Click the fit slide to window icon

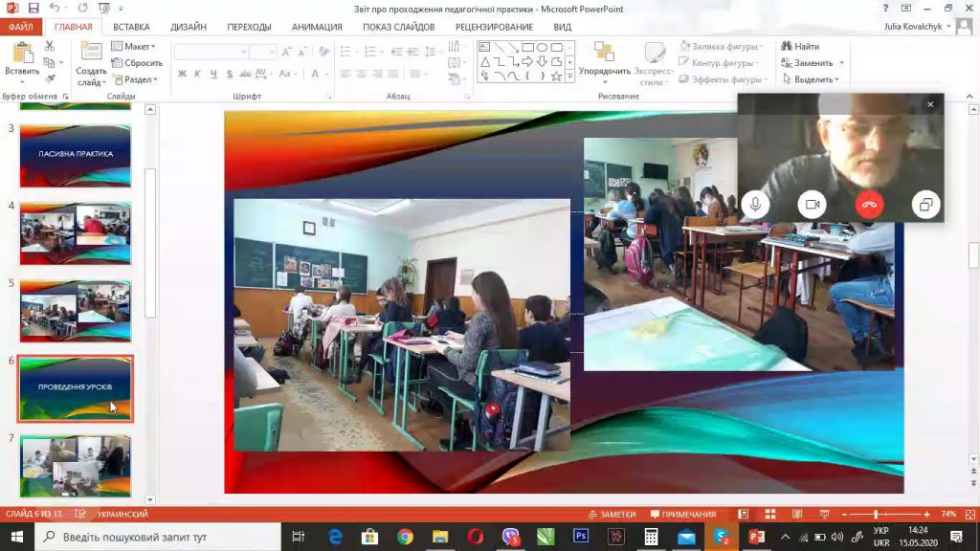pos(970,514)
